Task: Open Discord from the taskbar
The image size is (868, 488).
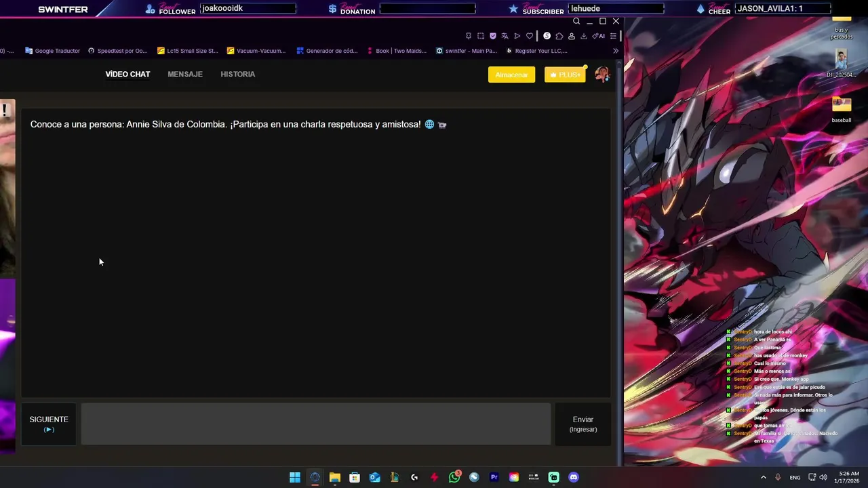Action: tap(574, 477)
